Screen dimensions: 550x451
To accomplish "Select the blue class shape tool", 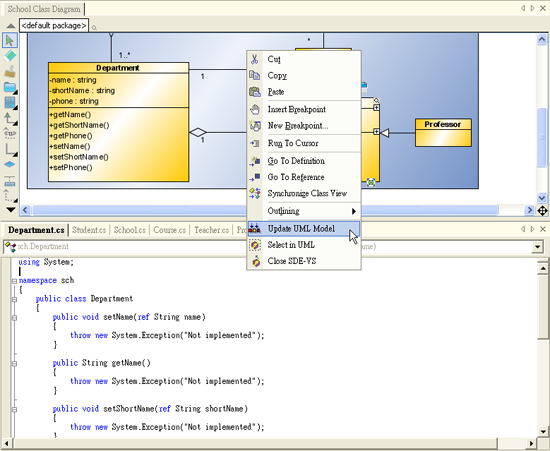I will click(x=10, y=103).
